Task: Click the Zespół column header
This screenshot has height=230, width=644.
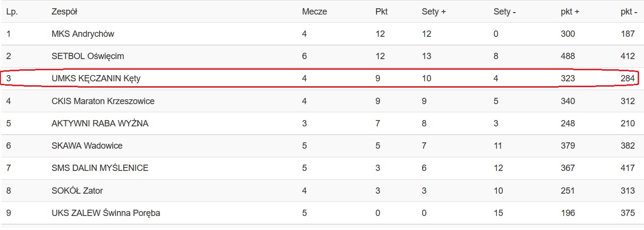Action: (64, 12)
